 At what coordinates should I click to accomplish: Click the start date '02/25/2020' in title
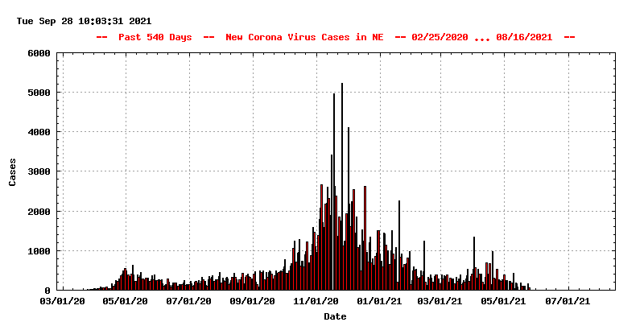[440, 37]
